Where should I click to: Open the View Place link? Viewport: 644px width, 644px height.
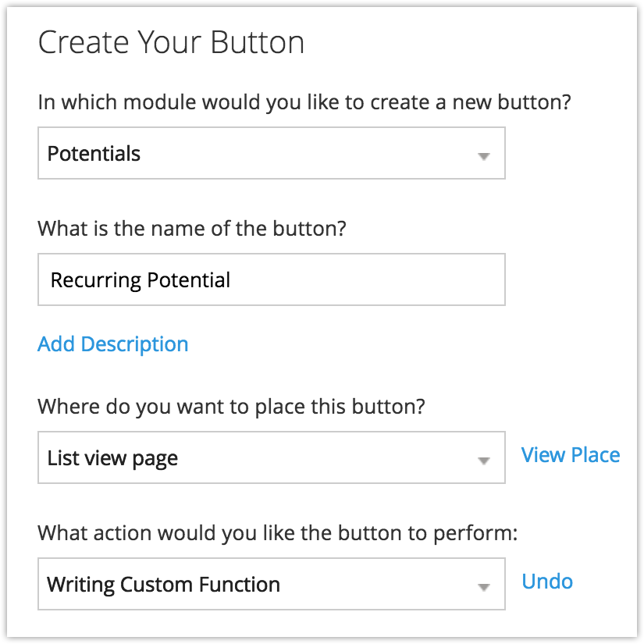(571, 455)
